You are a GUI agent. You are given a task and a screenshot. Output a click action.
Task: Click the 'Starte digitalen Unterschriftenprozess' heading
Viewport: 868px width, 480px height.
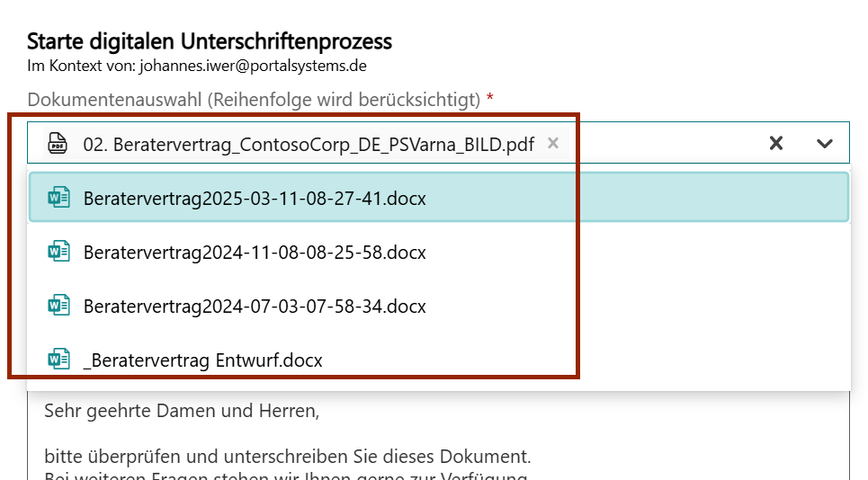(x=210, y=41)
